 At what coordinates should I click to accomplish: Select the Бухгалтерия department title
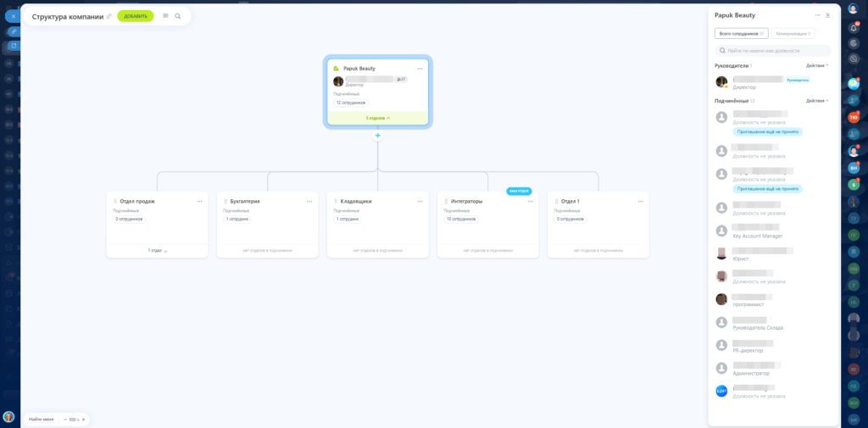(x=245, y=202)
